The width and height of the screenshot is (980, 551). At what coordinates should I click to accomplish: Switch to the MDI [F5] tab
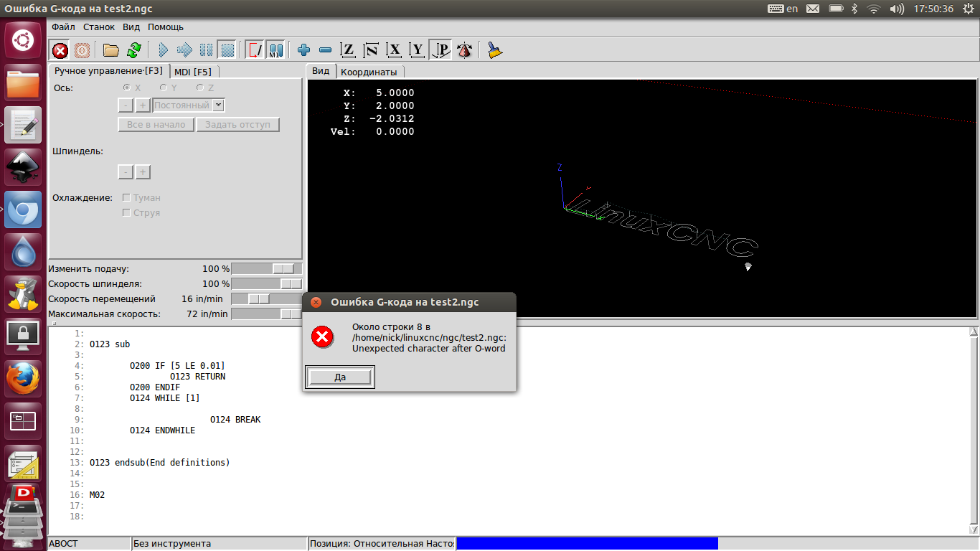[x=193, y=72]
